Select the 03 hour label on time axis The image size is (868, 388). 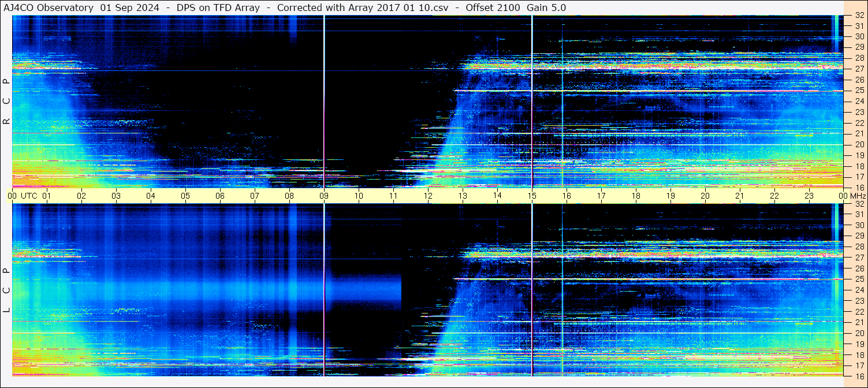pyautogui.click(x=116, y=196)
